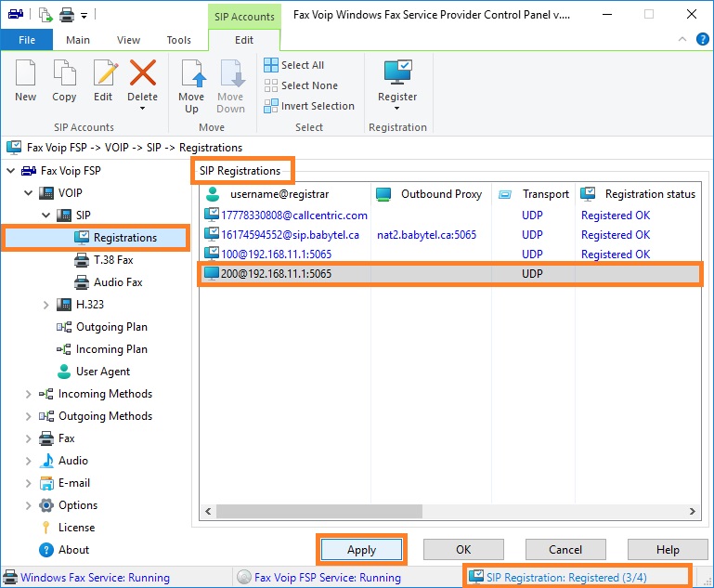Expand the Incoming Methods tree node

(x=28, y=394)
